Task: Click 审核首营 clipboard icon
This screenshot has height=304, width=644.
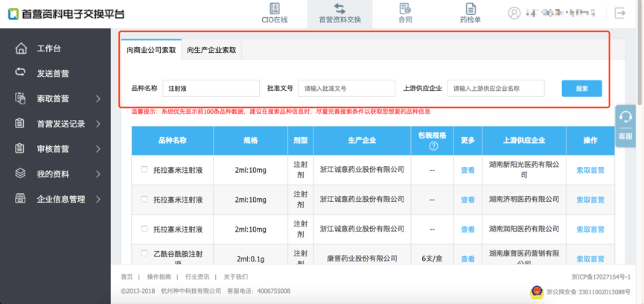Action: click(19, 149)
